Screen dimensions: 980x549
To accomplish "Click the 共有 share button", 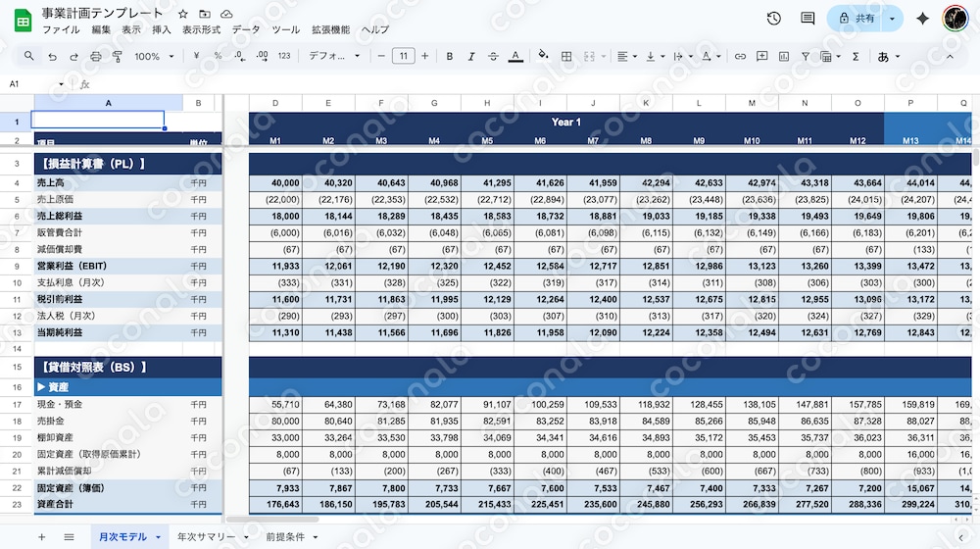I will (857, 19).
